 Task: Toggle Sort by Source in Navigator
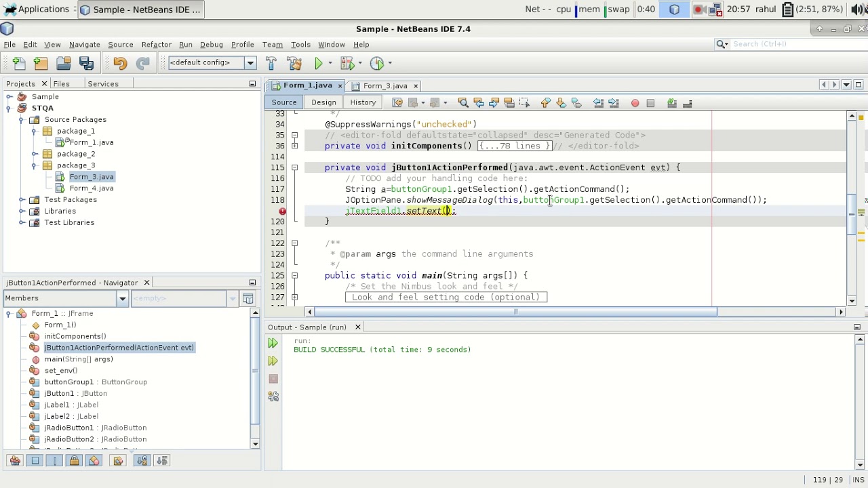tap(162, 461)
